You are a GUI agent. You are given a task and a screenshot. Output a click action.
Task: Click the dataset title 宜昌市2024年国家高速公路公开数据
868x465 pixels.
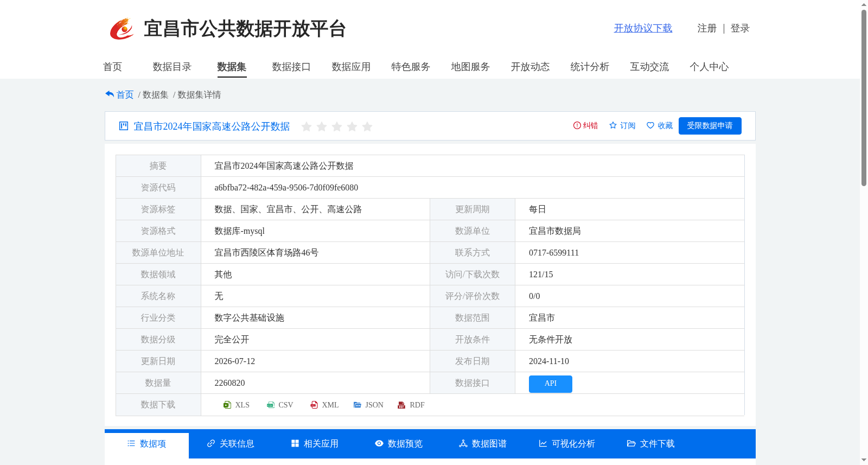pos(212,126)
